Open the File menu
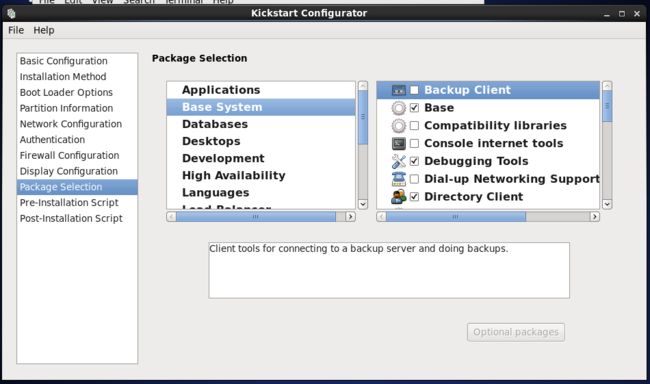650x384 pixels. point(16,30)
